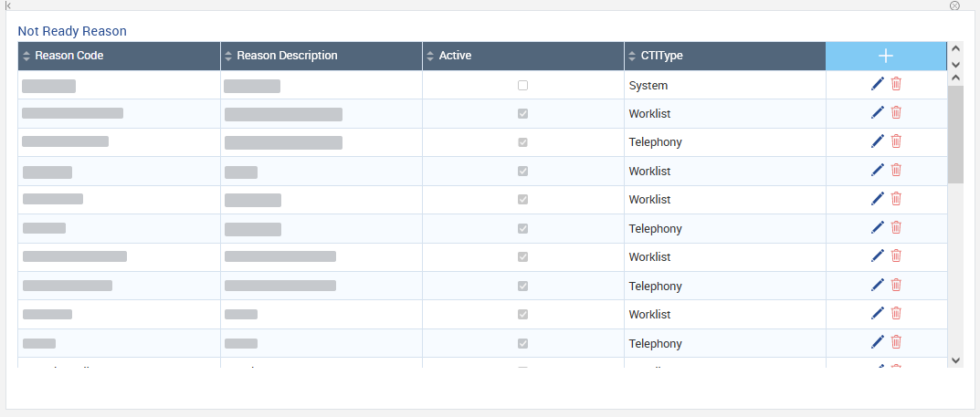Viewport: 980px width, 417px height.
Task: Sort table by Reason Code using sort arrows
Action: coord(26,56)
